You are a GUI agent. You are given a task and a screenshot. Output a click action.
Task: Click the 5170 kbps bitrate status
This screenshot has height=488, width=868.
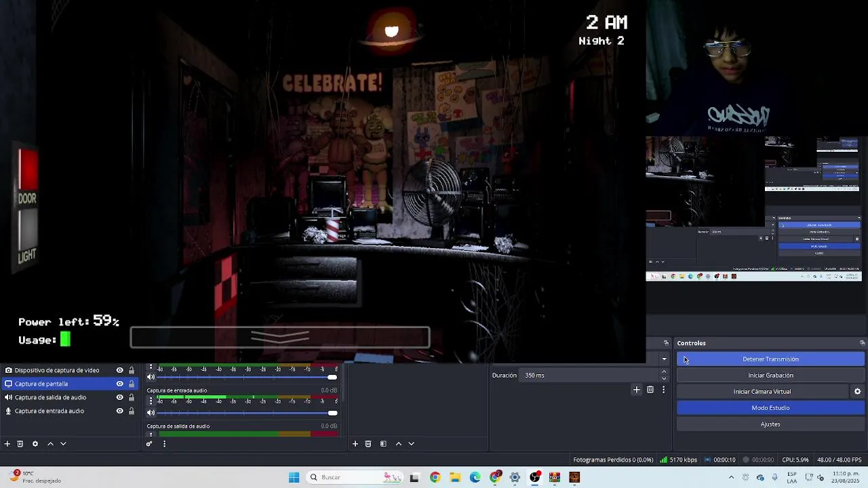(678, 460)
